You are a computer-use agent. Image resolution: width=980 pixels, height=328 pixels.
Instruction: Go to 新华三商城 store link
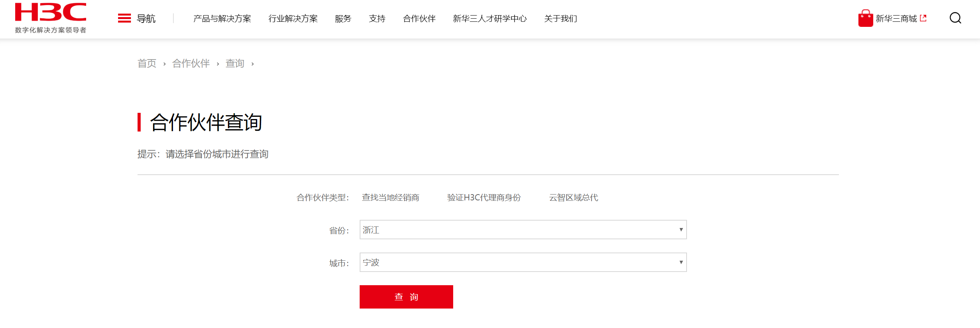[896, 19]
